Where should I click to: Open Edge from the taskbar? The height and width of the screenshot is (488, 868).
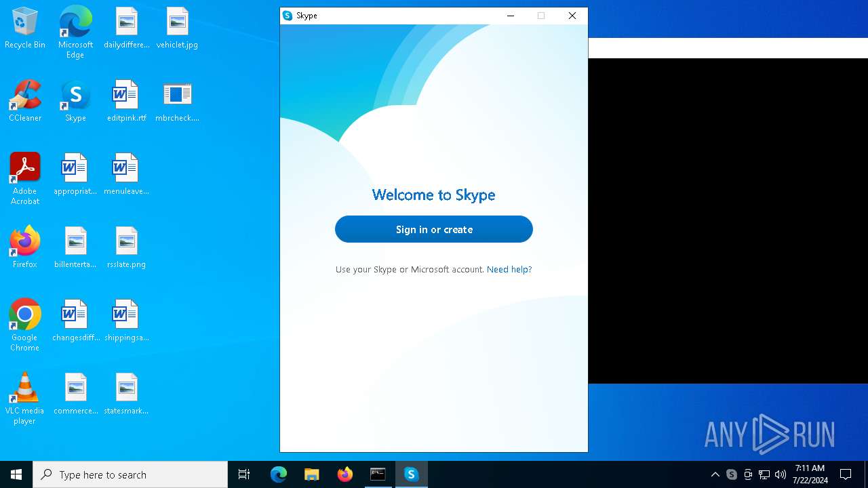[x=279, y=474]
